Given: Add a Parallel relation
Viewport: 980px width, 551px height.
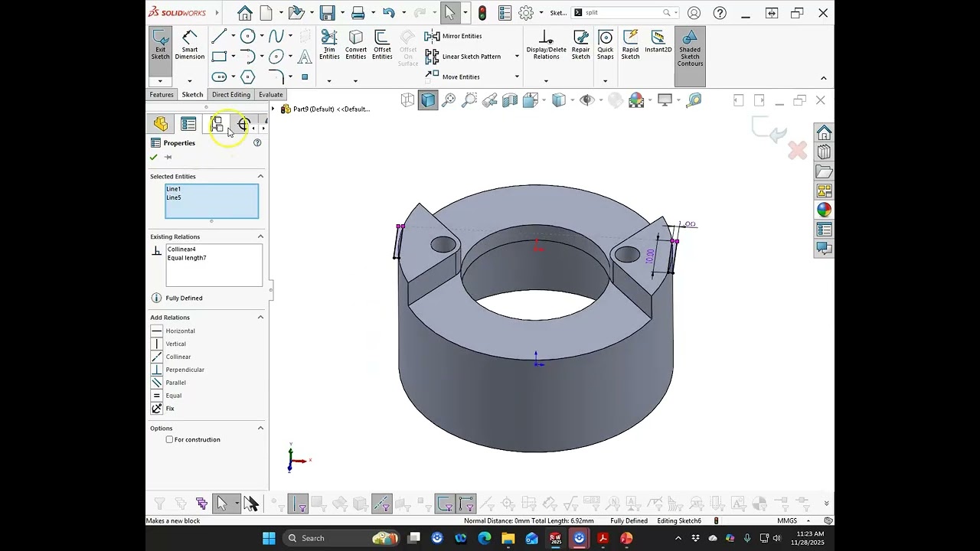Looking at the screenshot, I should tap(168, 383).
